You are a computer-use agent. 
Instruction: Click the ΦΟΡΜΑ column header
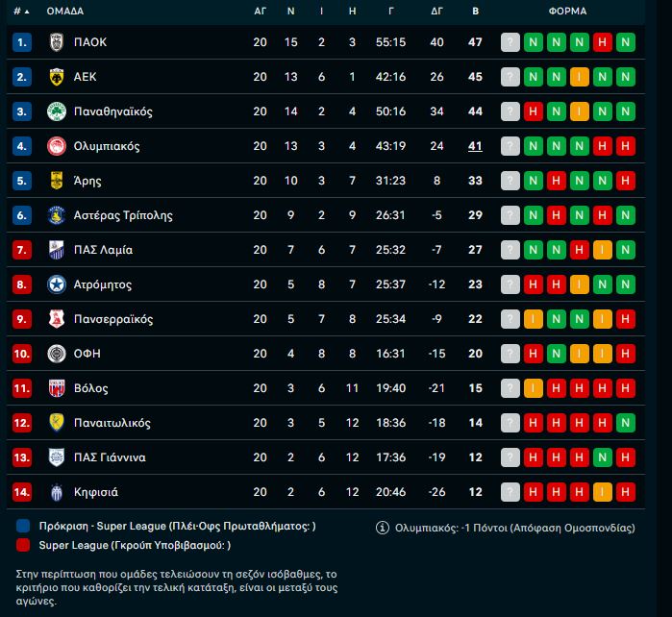pos(567,12)
